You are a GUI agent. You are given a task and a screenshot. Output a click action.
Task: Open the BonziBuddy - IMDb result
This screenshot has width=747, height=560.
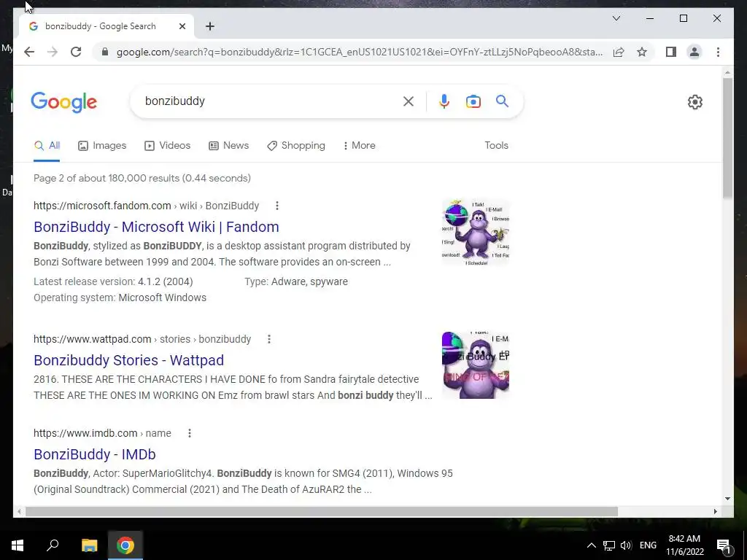(x=95, y=454)
